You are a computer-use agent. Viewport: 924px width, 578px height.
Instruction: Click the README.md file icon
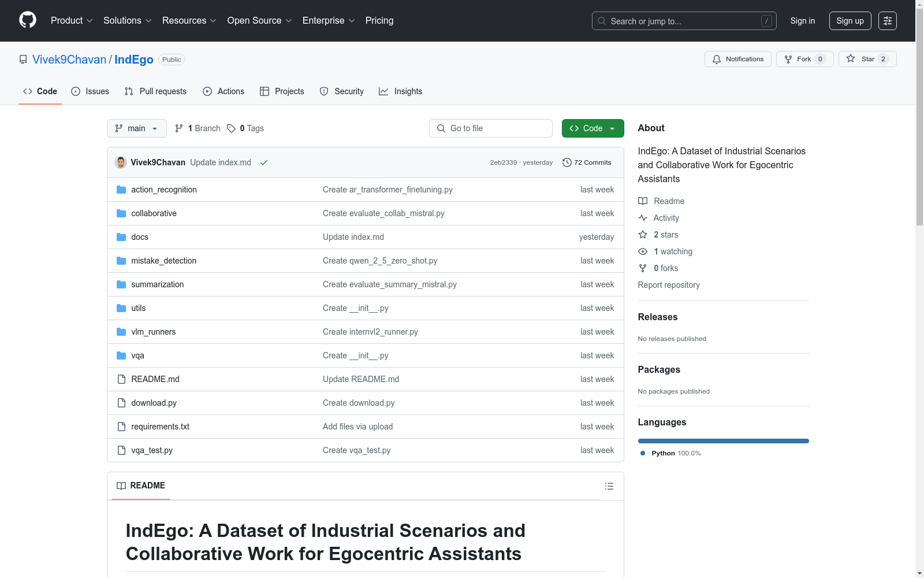(x=121, y=379)
